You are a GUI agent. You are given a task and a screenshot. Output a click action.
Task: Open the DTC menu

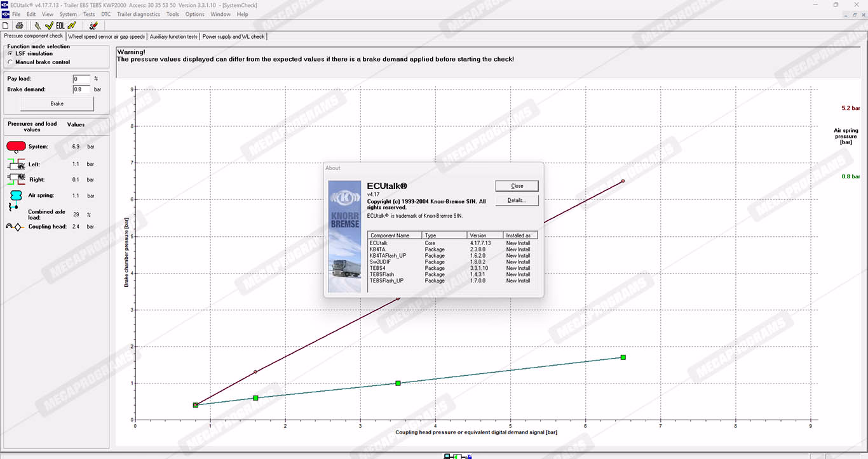tap(106, 14)
